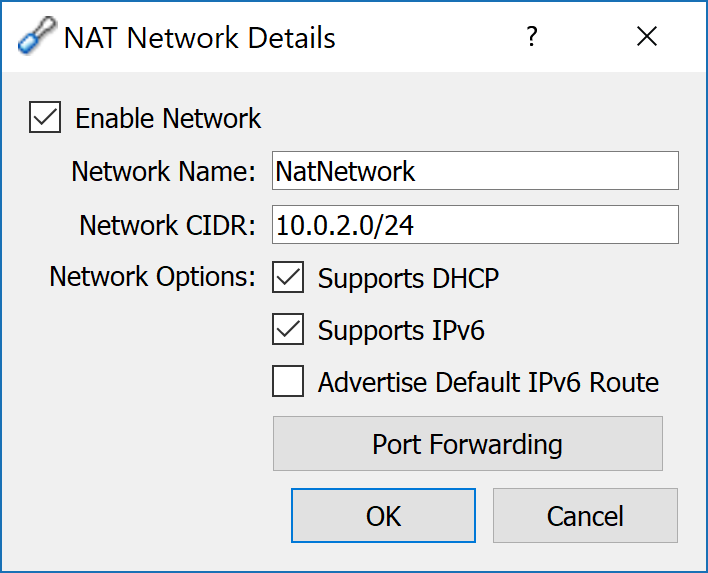
Task: Enable the Advertise Default IPv6 Route checkbox
Action: point(288,381)
